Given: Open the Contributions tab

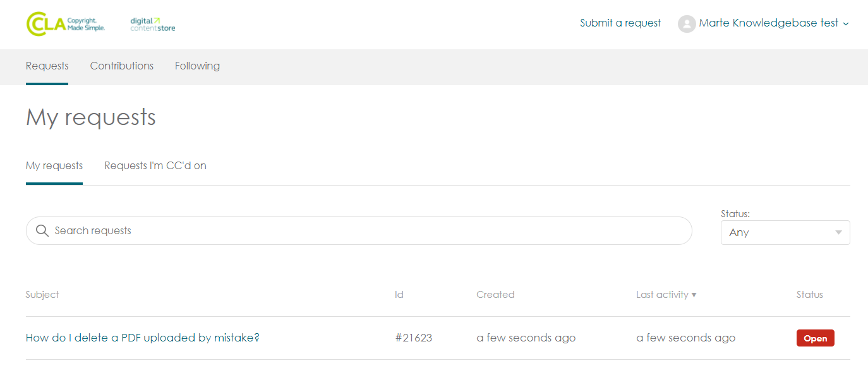Looking at the screenshot, I should tap(122, 66).
